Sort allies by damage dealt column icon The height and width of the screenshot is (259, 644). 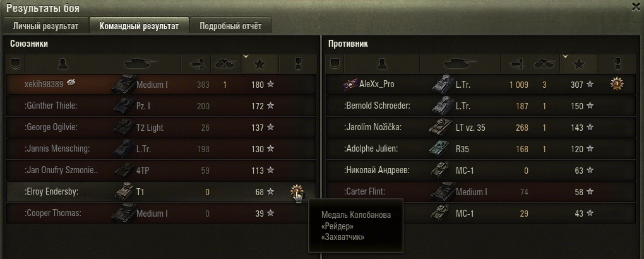[x=196, y=64]
